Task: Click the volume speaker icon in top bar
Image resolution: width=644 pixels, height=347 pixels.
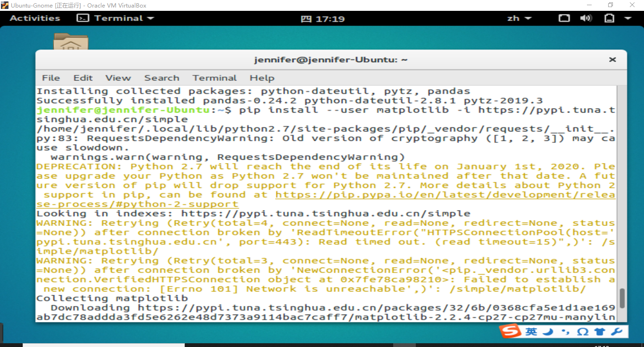Action: 586,18
